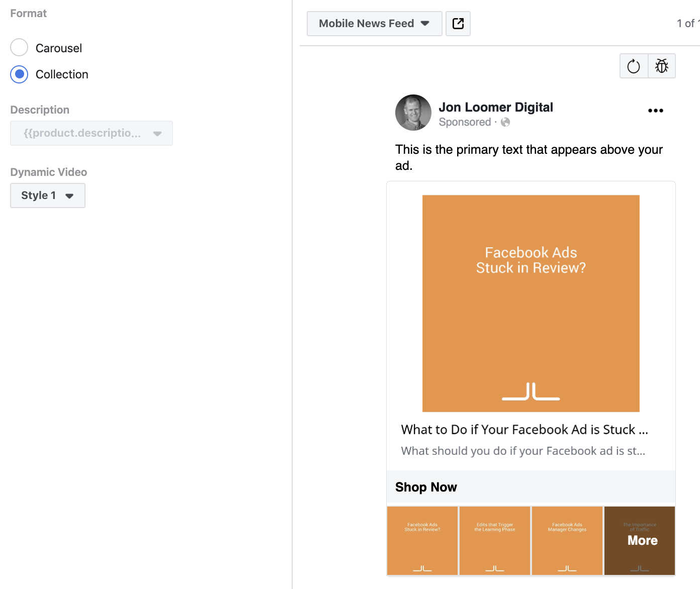Click the large Facebook Ads Stuck in Review image
The image size is (700, 589).
click(x=531, y=304)
